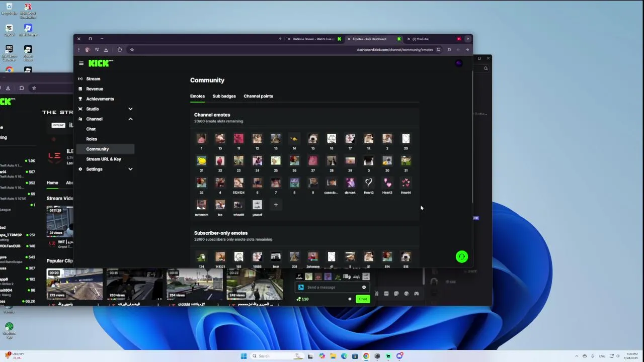Select channel emote labeled 25
This screenshot has height=362, width=644.
tap(276, 161)
